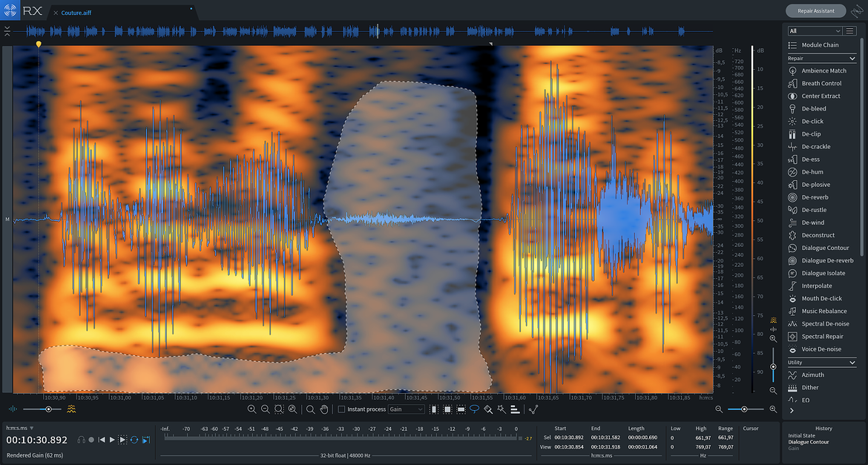The image size is (868, 465).
Task: Select the Brush selection tool
Action: tap(488, 409)
